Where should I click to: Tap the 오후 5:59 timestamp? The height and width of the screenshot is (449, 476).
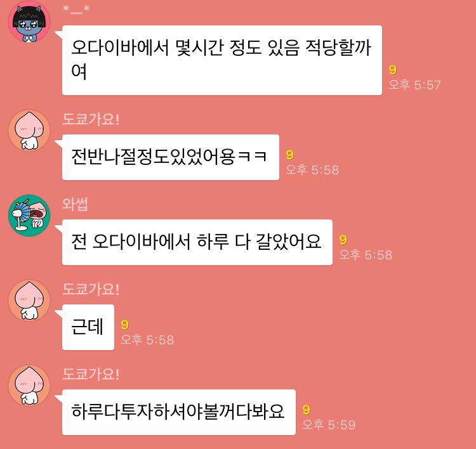click(329, 425)
